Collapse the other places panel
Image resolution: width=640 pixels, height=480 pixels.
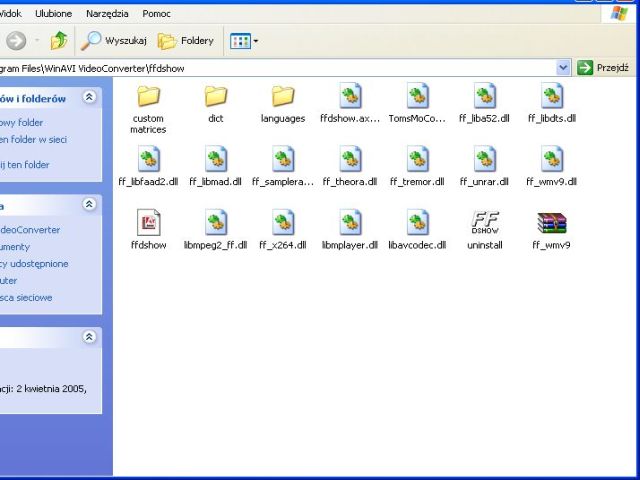[89, 204]
